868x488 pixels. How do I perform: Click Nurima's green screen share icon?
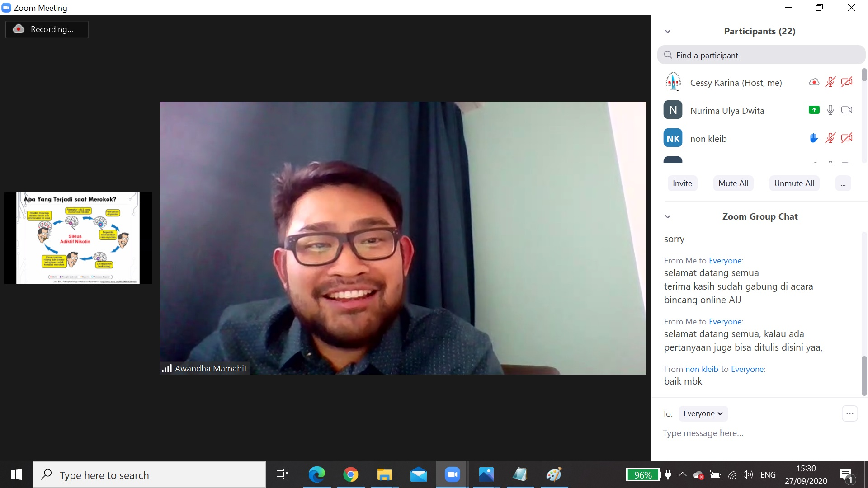pyautogui.click(x=814, y=110)
